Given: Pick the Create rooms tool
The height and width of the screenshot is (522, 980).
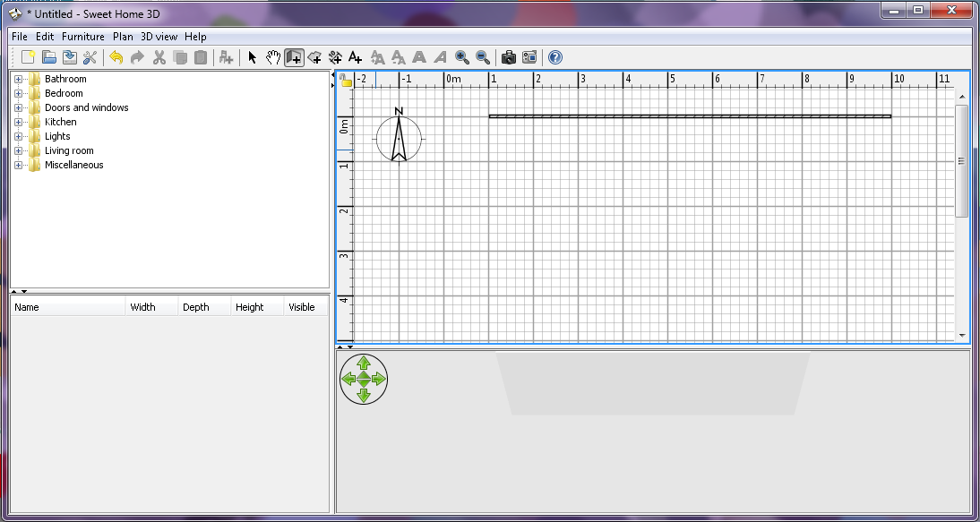Looking at the screenshot, I should 315,57.
